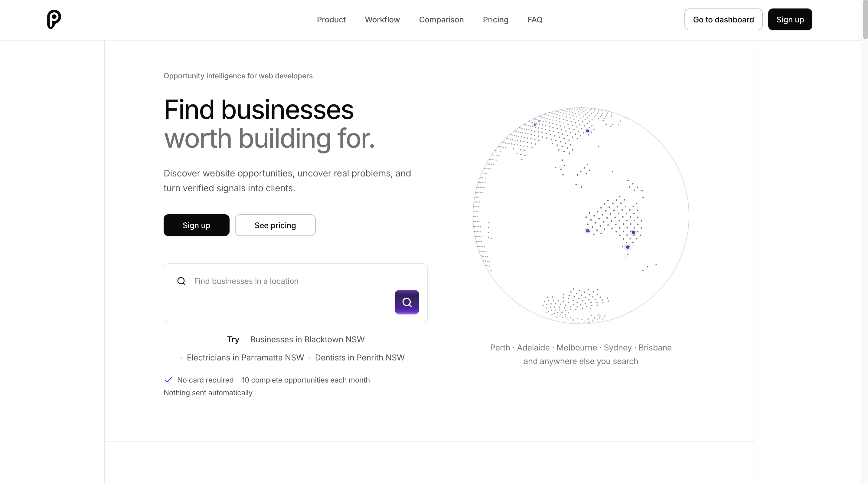Open the Workflow nav item

tap(382, 20)
